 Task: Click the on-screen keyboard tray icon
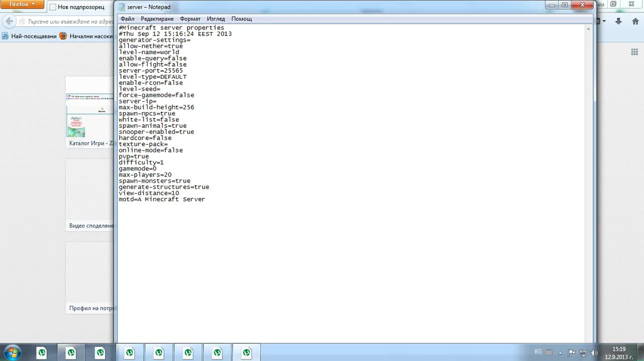click(549, 352)
